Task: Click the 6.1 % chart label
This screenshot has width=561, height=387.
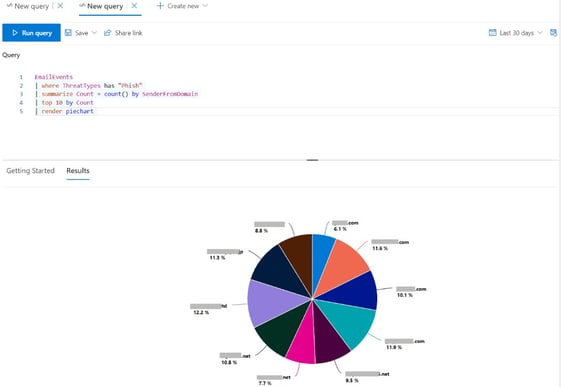Action: click(x=340, y=229)
